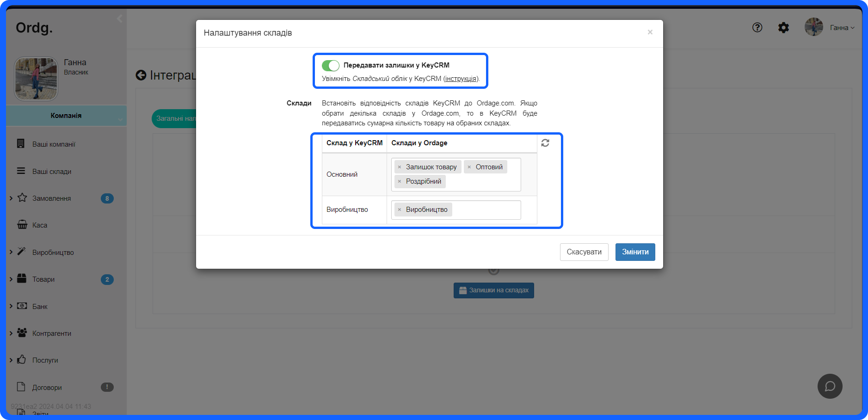Image resolution: width=868 pixels, height=420 pixels.
Task: Click the Скасувати button
Action: (x=584, y=252)
